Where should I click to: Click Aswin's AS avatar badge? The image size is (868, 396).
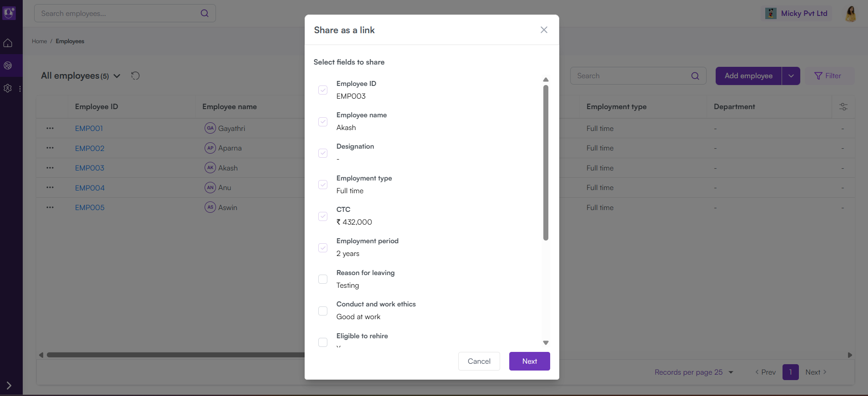coord(210,207)
